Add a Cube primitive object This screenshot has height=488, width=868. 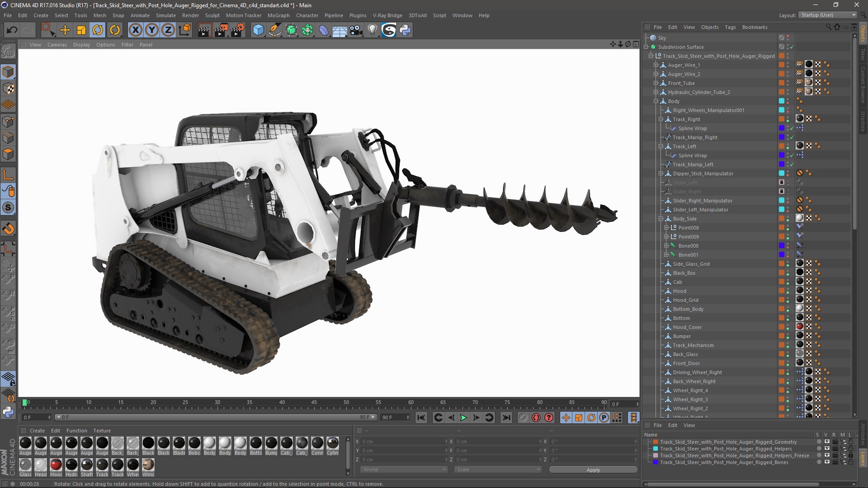tap(258, 30)
